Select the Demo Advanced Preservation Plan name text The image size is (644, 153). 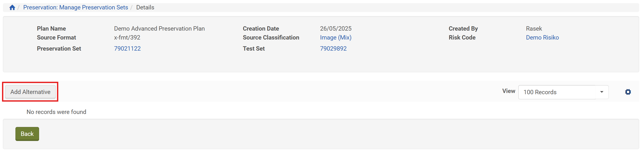159,29
